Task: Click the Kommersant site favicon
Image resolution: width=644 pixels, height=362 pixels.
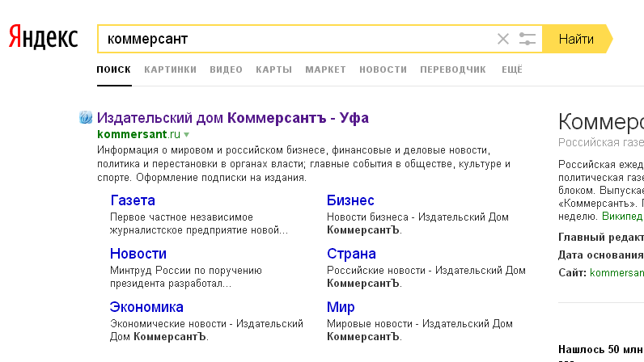Action: tap(86, 117)
